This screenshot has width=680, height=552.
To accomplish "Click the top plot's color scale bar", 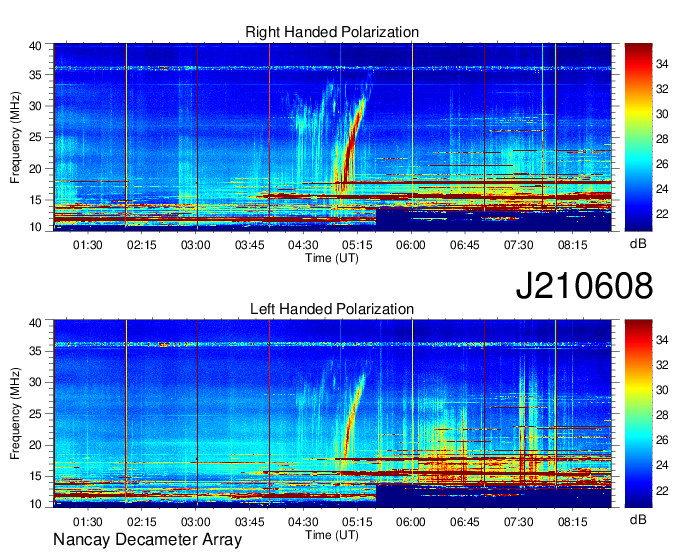I will pyautogui.click(x=638, y=137).
